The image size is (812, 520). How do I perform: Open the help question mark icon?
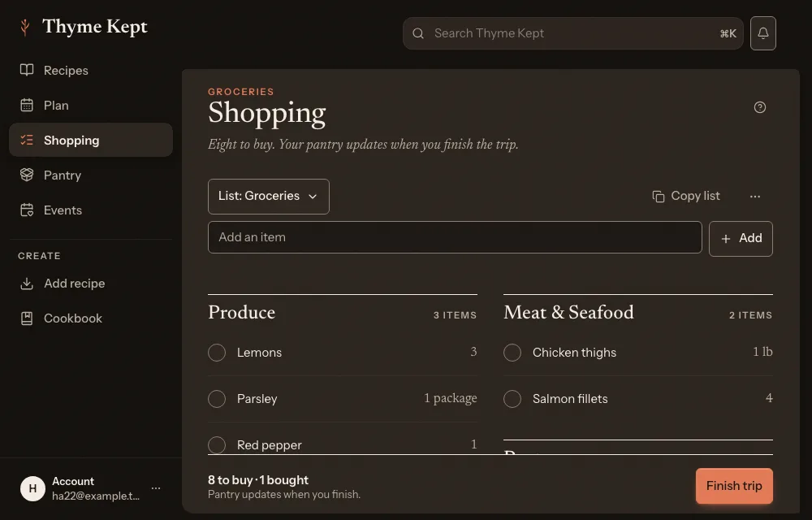coord(760,107)
